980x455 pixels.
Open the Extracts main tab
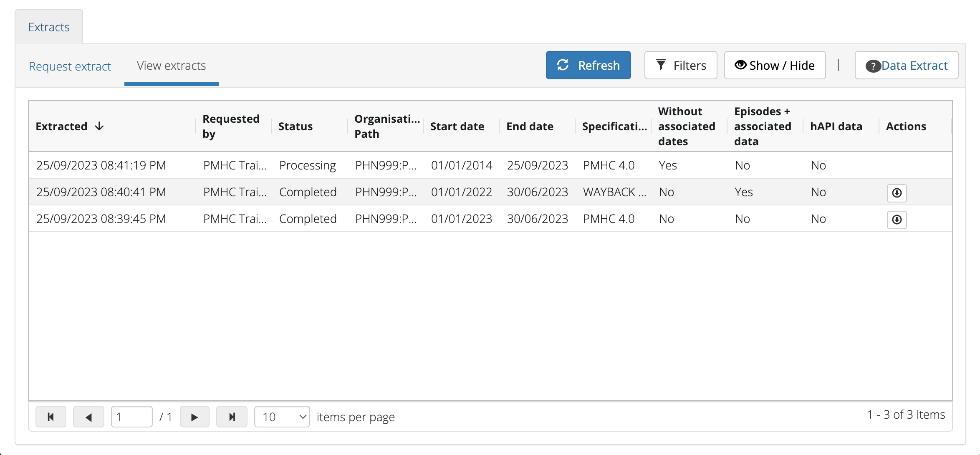tap(49, 27)
